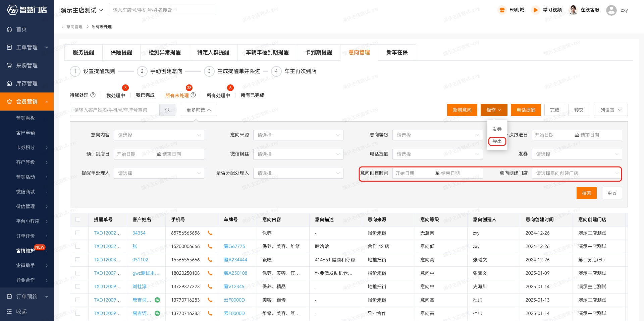Click the magnifier search icon button

point(167,110)
